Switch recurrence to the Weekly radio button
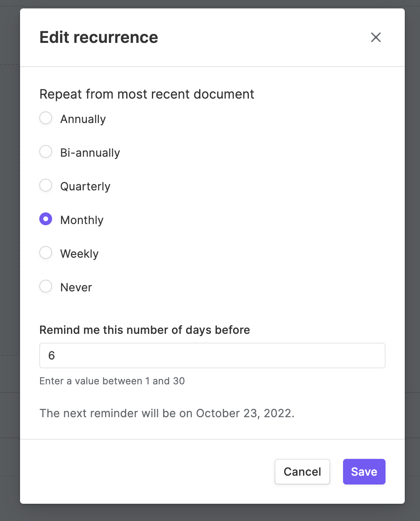 pos(46,253)
